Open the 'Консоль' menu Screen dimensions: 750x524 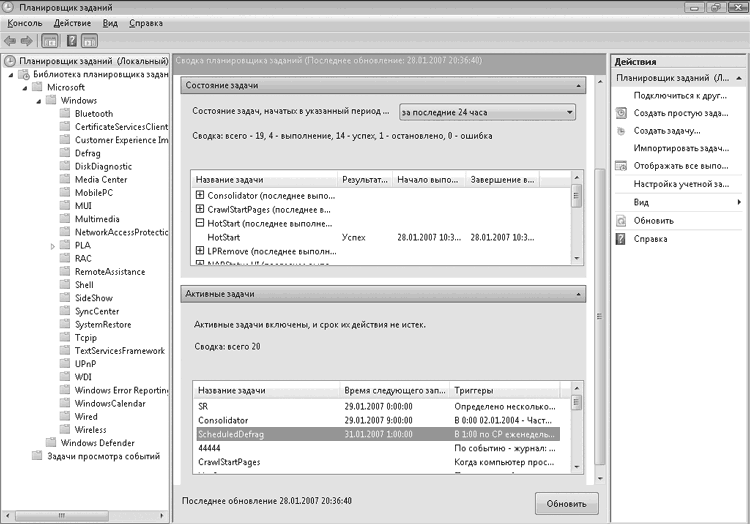click(25, 22)
